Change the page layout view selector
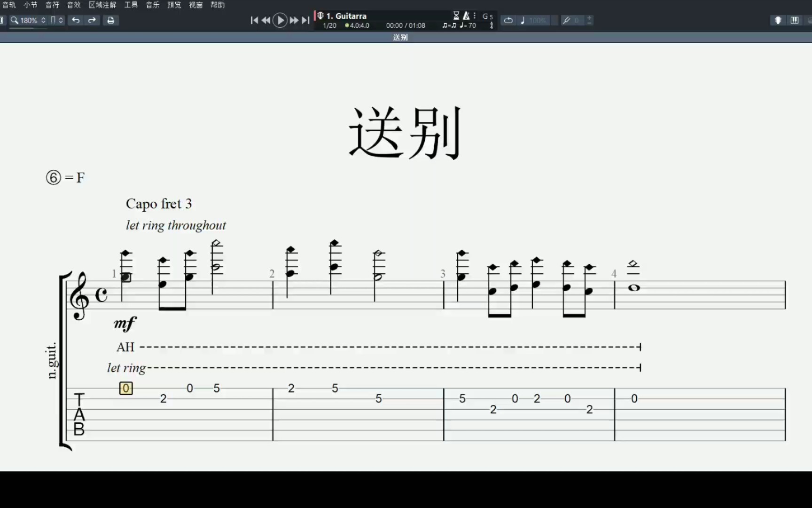The image size is (812, 508). click(x=56, y=20)
